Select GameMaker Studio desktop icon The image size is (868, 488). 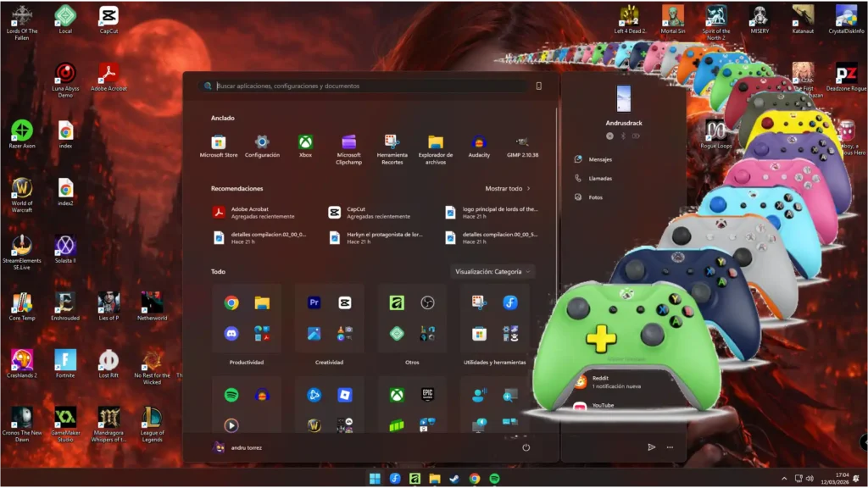click(x=65, y=424)
